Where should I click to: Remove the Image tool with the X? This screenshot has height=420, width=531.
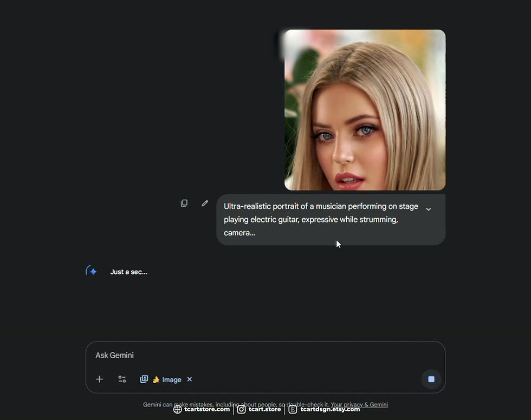tap(190, 379)
